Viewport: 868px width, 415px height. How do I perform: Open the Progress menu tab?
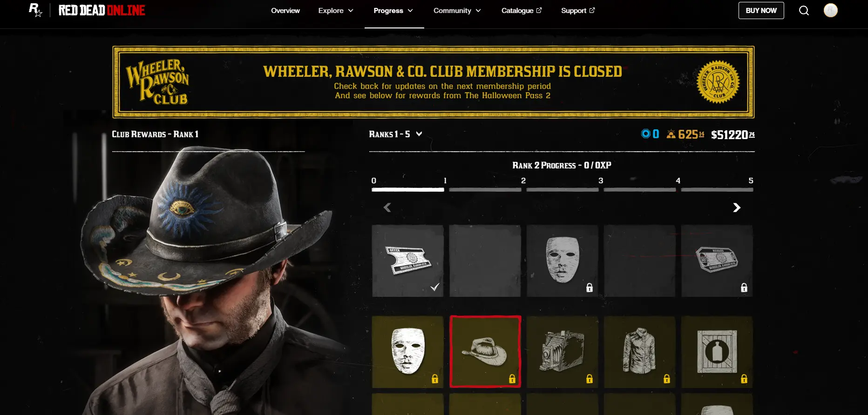point(393,11)
